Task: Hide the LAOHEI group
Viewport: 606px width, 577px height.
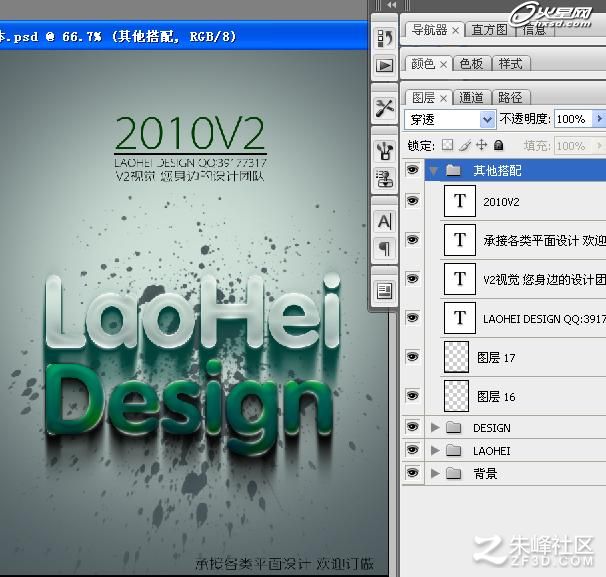Action: 412,449
